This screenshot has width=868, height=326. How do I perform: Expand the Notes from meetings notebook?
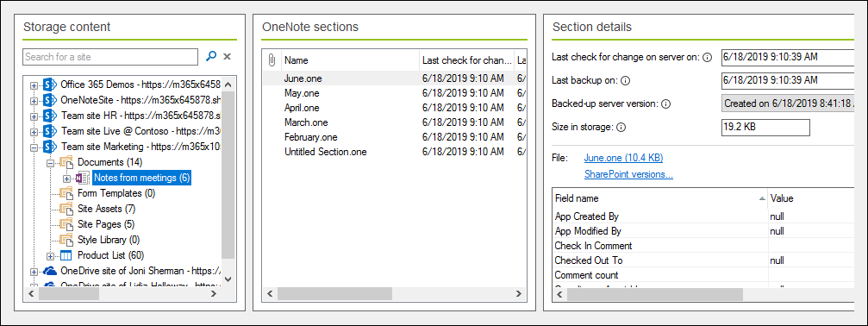67,179
